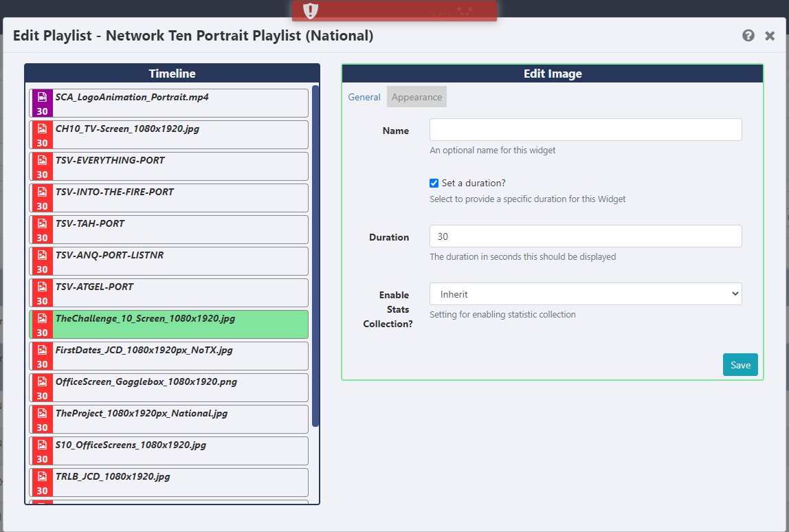
Task: Click the shield warning icon at top
Action: pyautogui.click(x=311, y=10)
